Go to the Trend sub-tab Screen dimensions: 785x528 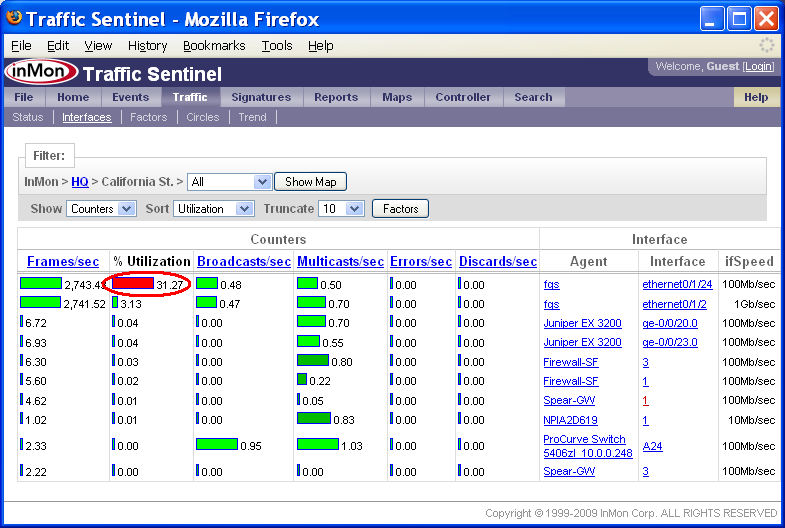[252, 117]
